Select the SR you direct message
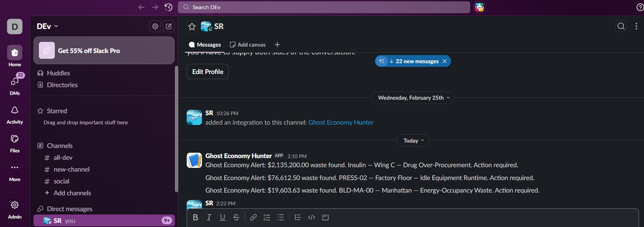This screenshot has height=227, width=644. [x=104, y=221]
